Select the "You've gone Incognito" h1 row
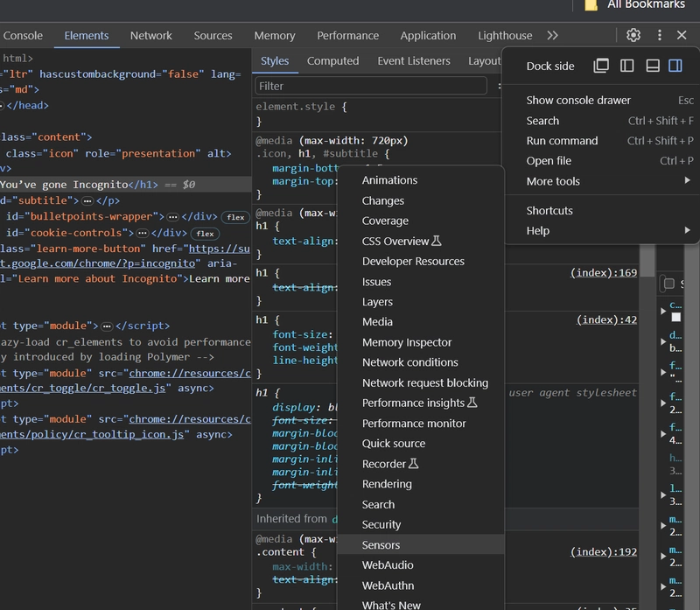This screenshot has width=700, height=610. click(x=125, y=185)
